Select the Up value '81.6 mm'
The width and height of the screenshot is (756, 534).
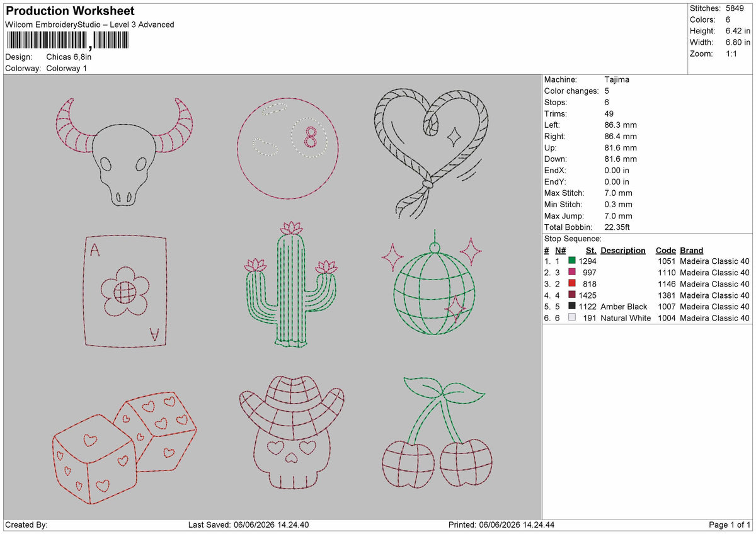pos(620,147)
